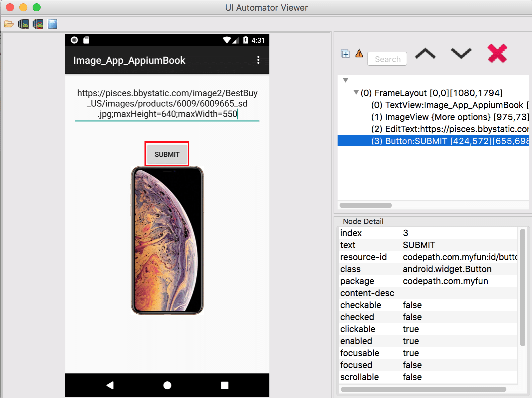Click the Device Screenshot capture icon

point(23,24)
